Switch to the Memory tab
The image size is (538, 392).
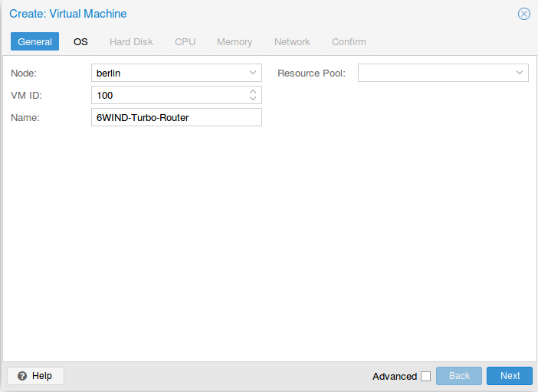click(235, 41)
